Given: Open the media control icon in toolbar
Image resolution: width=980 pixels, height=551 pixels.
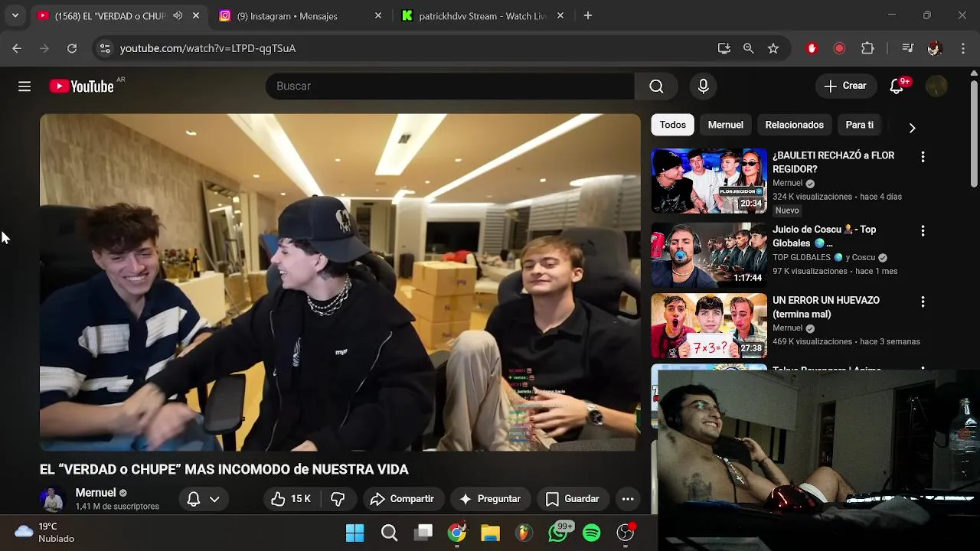Looking at the screenshot, I should pyautogui.click(x=908, y=48).
